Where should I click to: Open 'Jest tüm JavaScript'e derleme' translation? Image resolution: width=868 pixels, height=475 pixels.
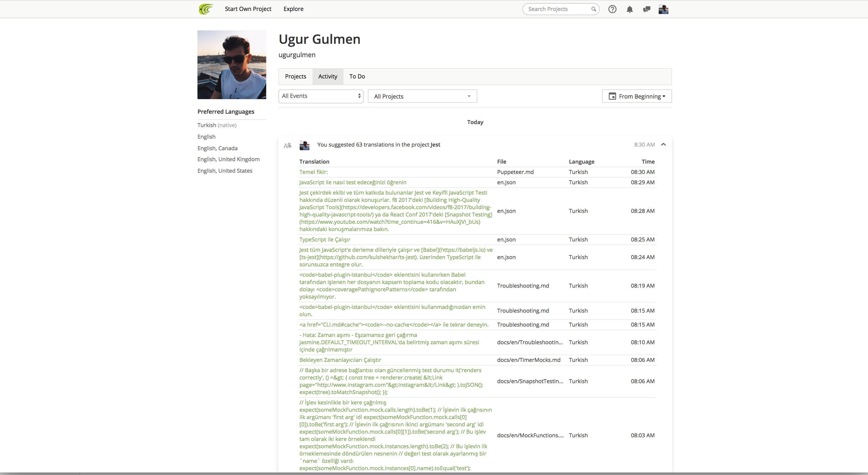[396, 257]
